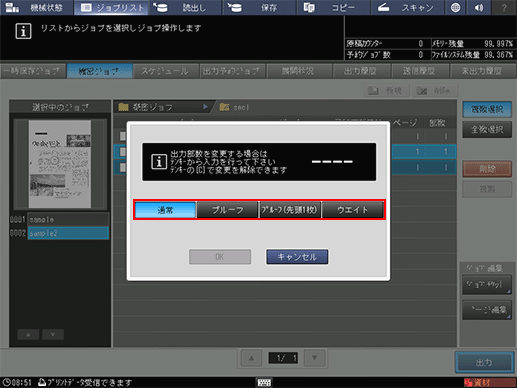Select プルーフ proof output mode

pyautogui.click(x=228, y=210)
